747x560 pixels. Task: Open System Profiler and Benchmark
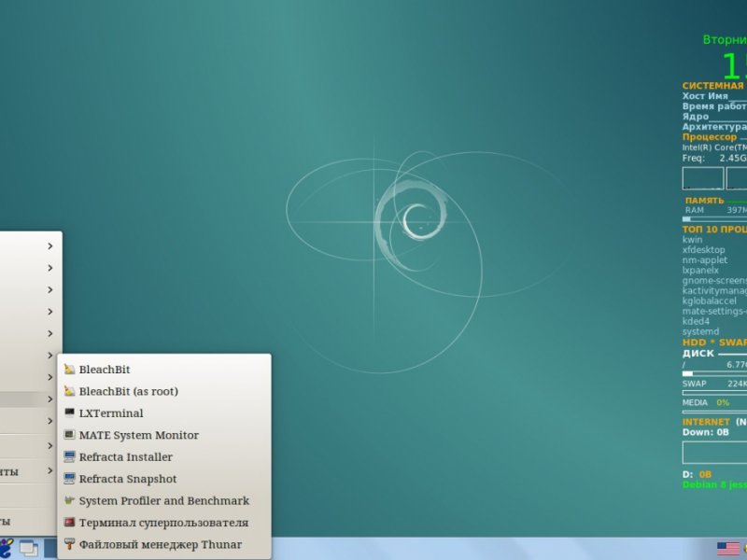(x=164, y=501)
